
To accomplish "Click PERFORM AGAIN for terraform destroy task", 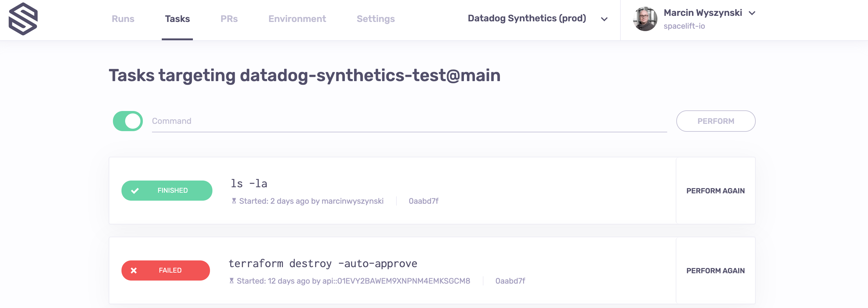I will coord(715,270).
